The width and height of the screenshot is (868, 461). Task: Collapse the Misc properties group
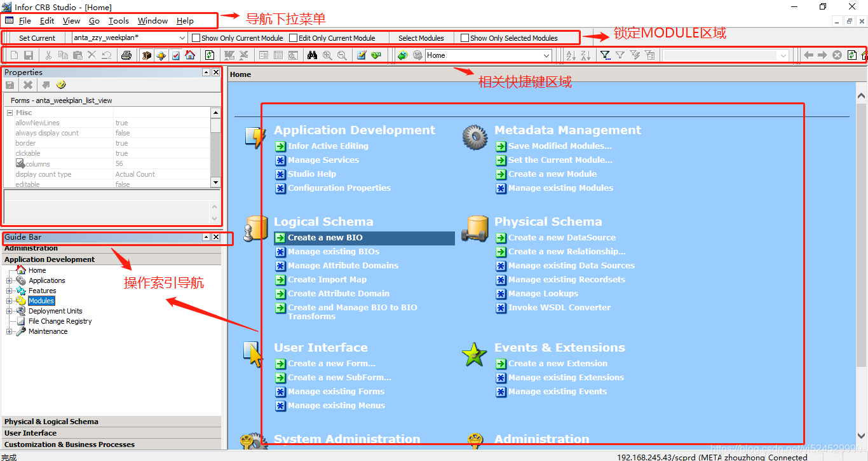[10, 113]
